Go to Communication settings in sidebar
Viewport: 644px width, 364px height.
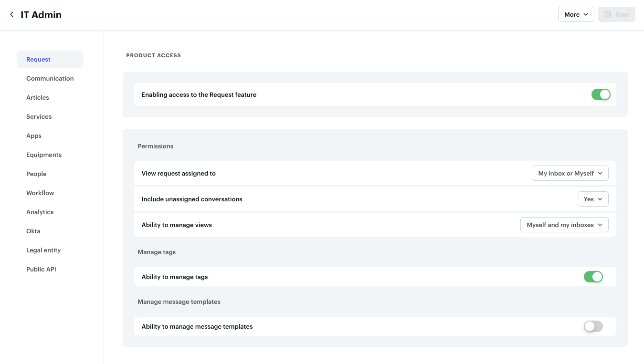[x=50, y=79]
